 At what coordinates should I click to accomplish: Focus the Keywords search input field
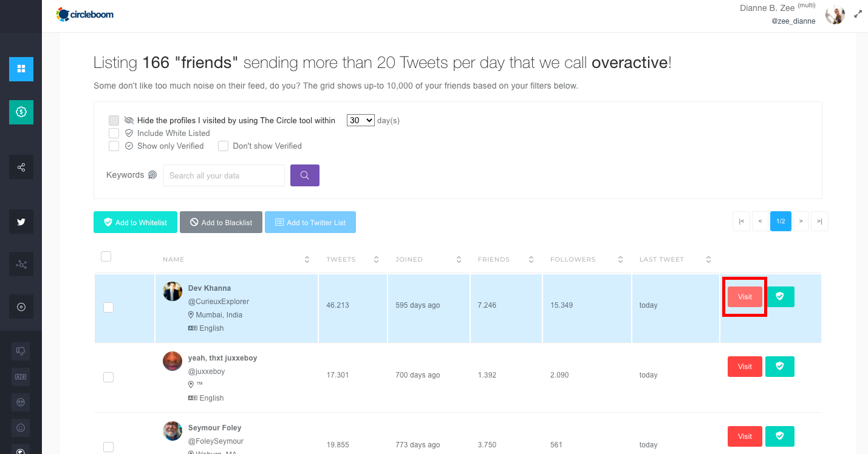pyautogui.click(x=224, y=175)
